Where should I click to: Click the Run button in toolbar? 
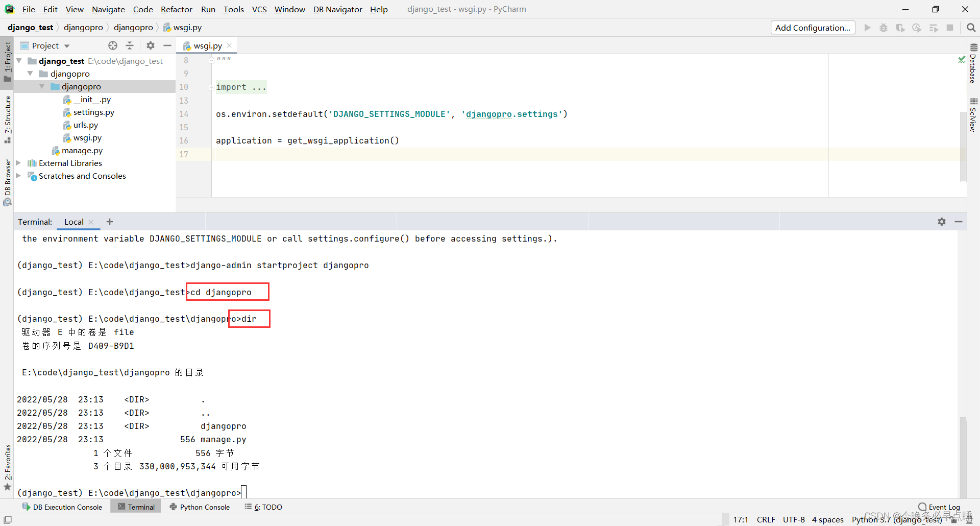867,28
